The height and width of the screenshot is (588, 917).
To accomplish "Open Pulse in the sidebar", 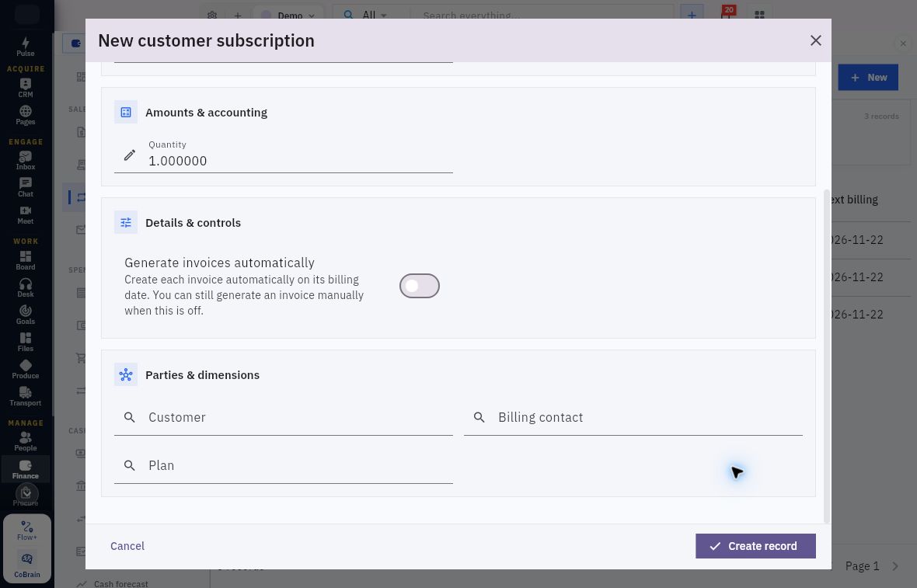I will pyautogui.click(x=25, y=47).
